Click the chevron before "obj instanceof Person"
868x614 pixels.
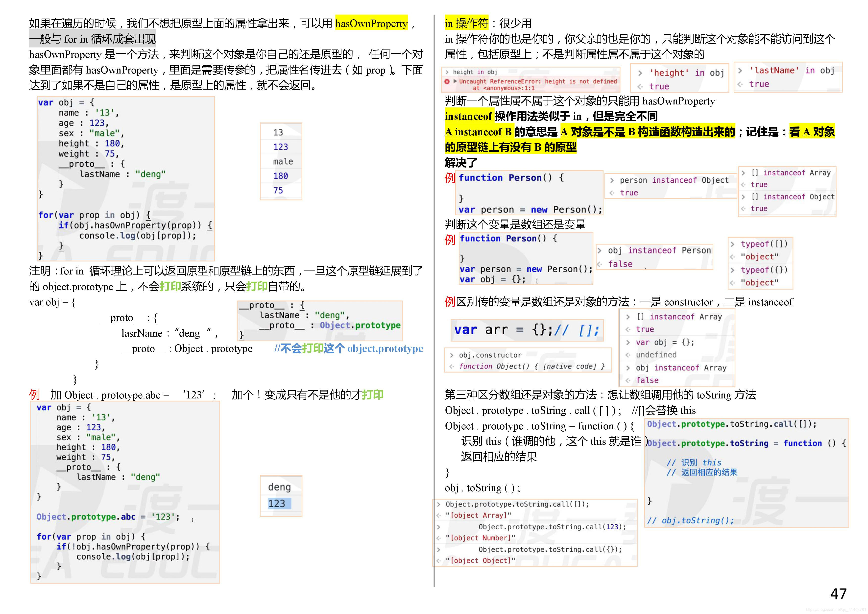[600, 250]
